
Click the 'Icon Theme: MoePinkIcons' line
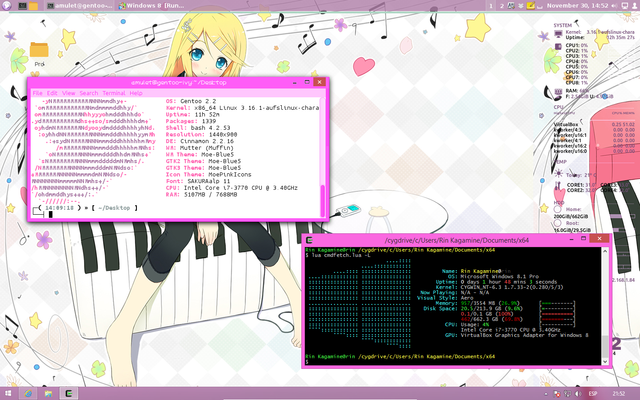tap(209, 174)
